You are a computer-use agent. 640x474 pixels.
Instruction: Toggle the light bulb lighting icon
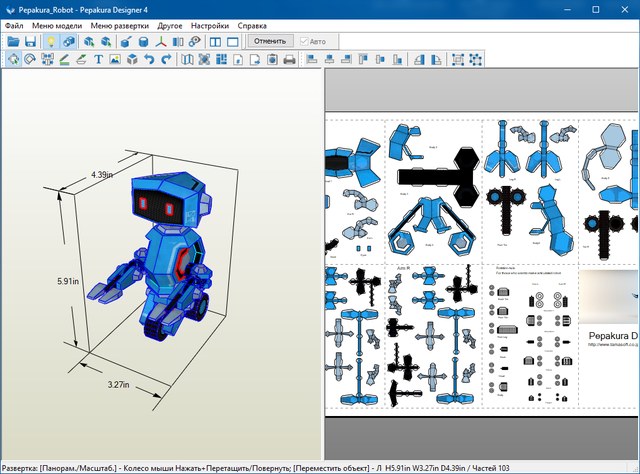point(51,42)
